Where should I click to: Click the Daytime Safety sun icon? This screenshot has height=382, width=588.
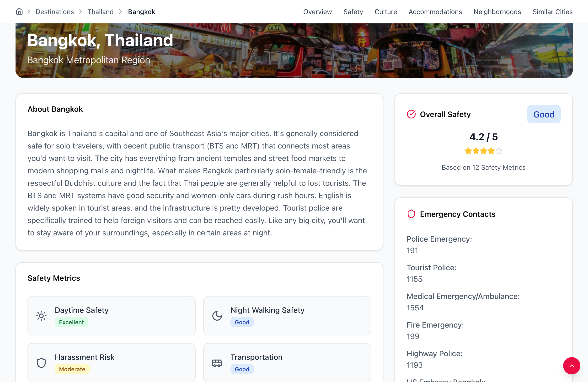point(41,316)
